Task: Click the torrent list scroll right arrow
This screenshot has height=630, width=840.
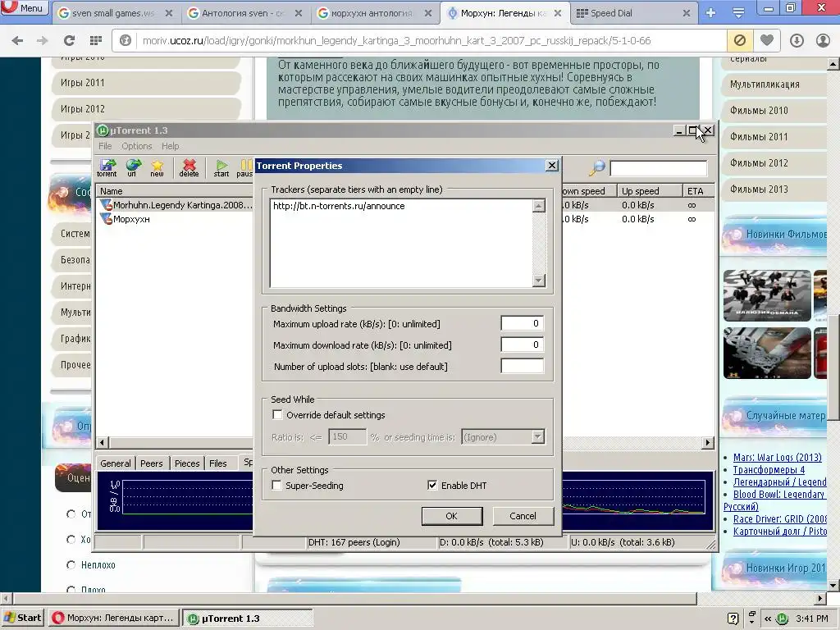Action: pyautogui.click(x=708, y=442)
